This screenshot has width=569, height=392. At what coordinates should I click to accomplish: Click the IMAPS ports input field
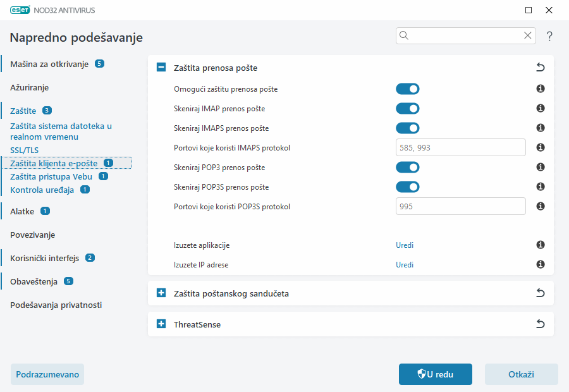pyautogui.click(x=460, y=148)
